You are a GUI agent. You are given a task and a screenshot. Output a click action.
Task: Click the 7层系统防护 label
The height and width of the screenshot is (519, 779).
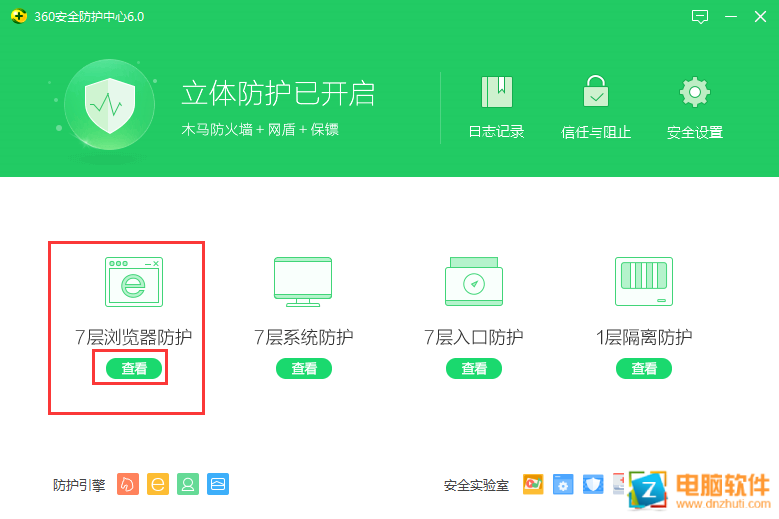304,337
